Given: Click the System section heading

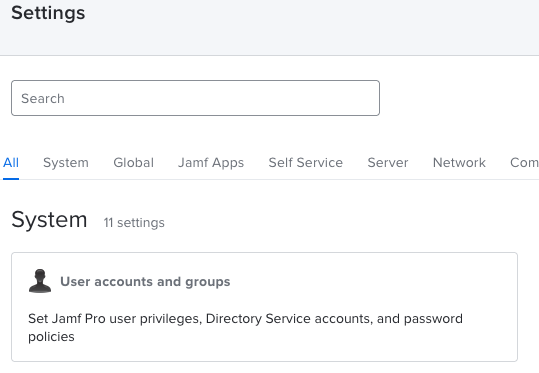Looking at the screenshot, I should [x=49, y=219].
